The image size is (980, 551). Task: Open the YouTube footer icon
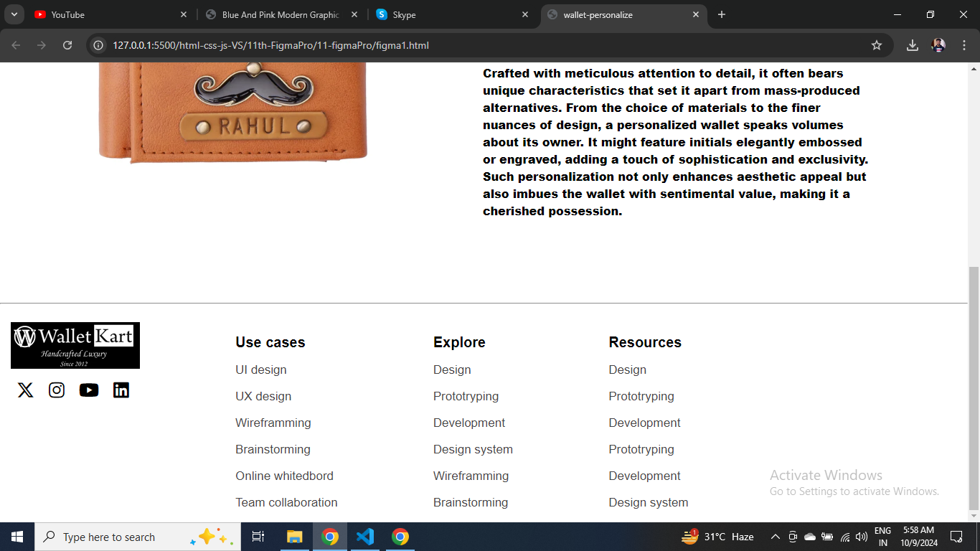(x=89, y=390)
